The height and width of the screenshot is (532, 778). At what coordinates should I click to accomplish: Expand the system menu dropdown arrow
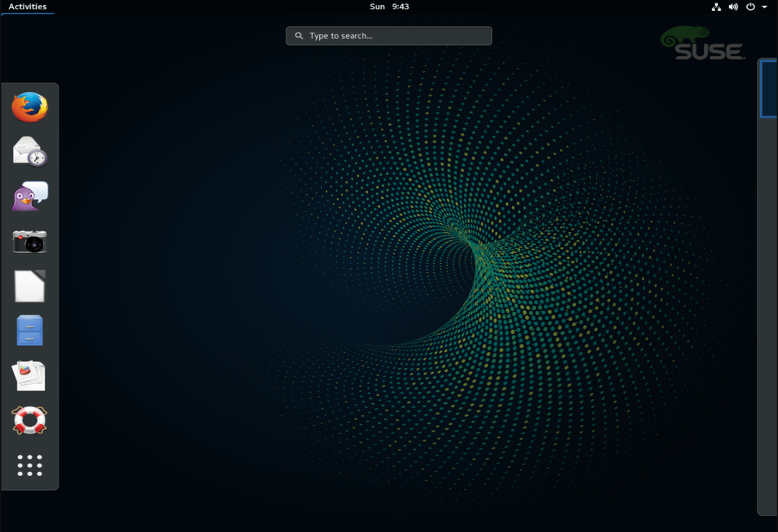tap(765, 7)
